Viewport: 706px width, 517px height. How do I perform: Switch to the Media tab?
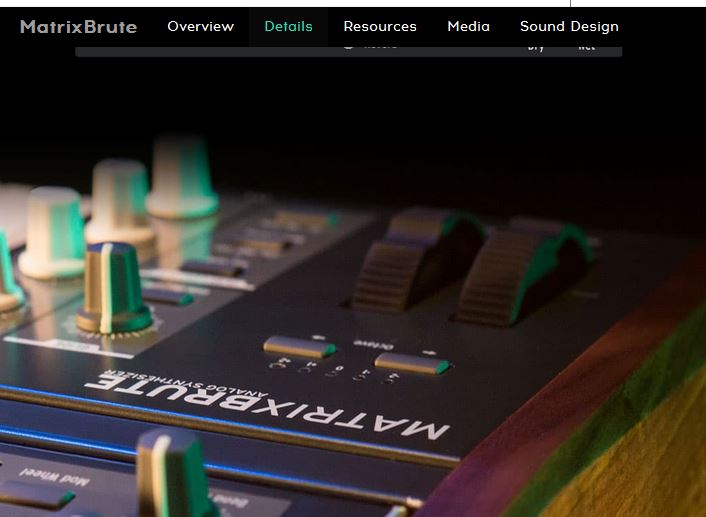click(x=468, y=27)
